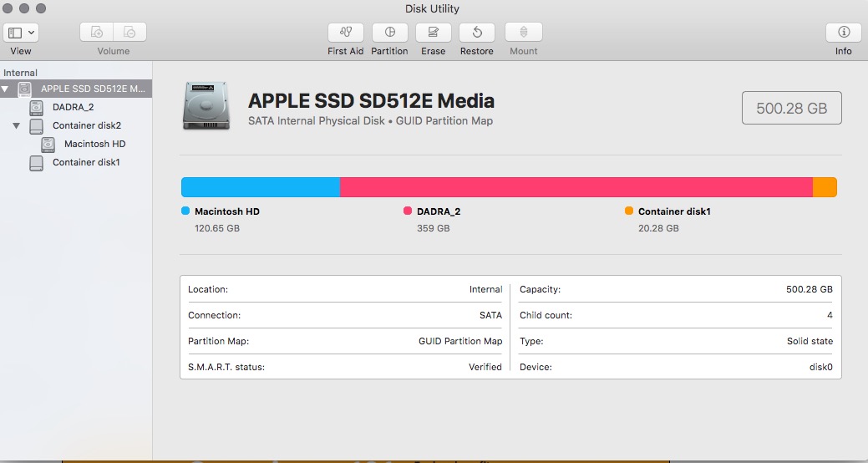Click the Macintosh HD legend label
The width and height of the screenshot is (868, 463).
pos(227,211)
